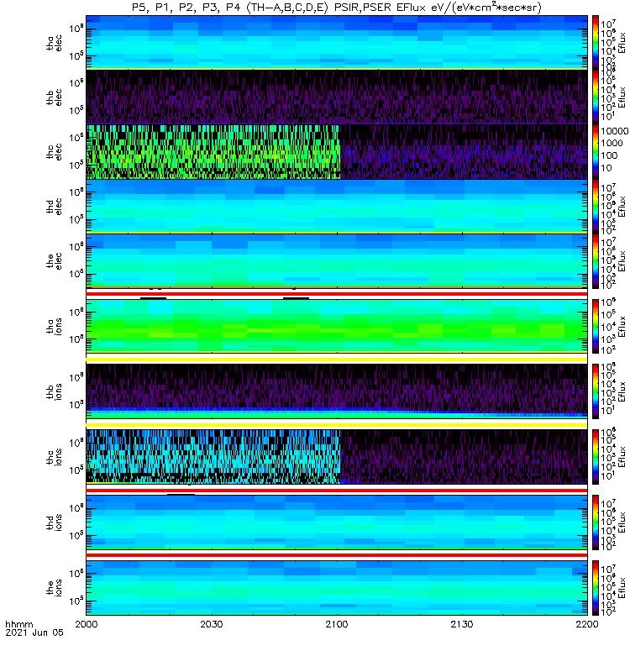Click inside the "the elec" spectrogram panel

337,260
